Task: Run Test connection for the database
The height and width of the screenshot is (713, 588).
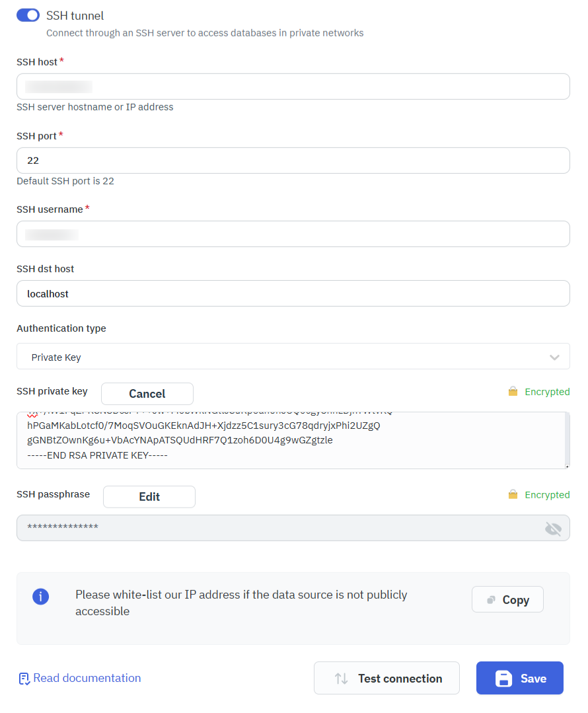Action: 386,678
